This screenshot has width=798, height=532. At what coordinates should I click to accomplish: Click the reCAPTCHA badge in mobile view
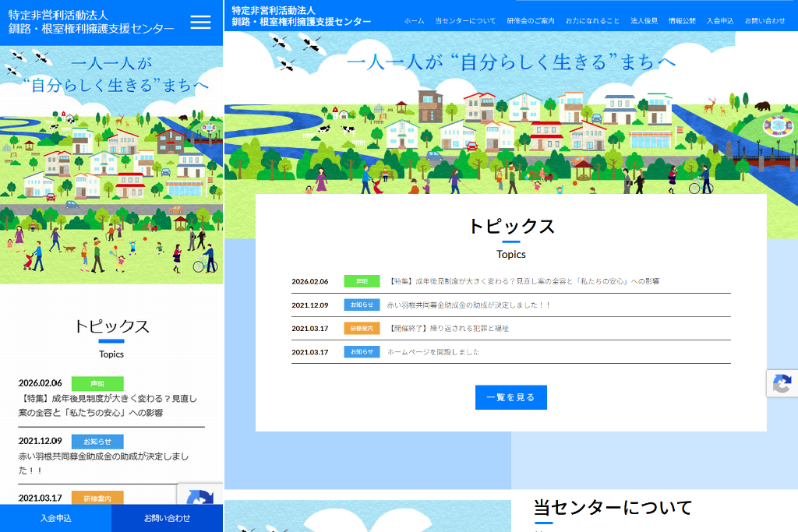[200, 494]
